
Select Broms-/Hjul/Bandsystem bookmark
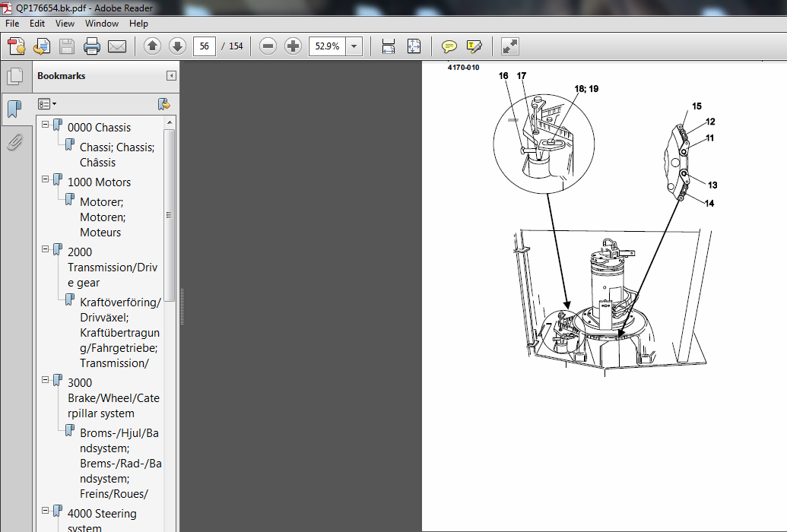point(120,464)
